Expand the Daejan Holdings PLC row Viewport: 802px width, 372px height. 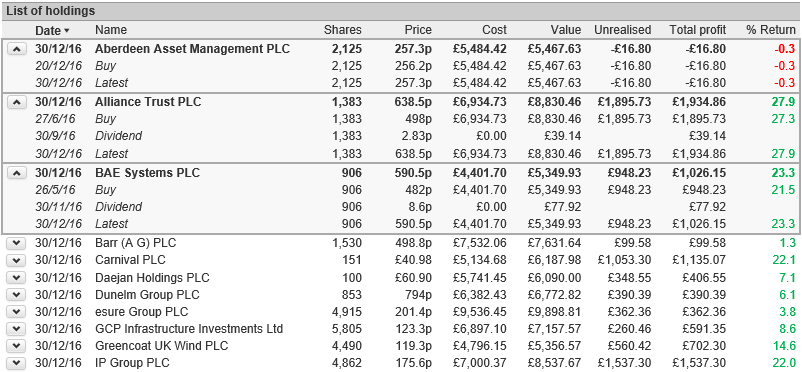[17, 278]
